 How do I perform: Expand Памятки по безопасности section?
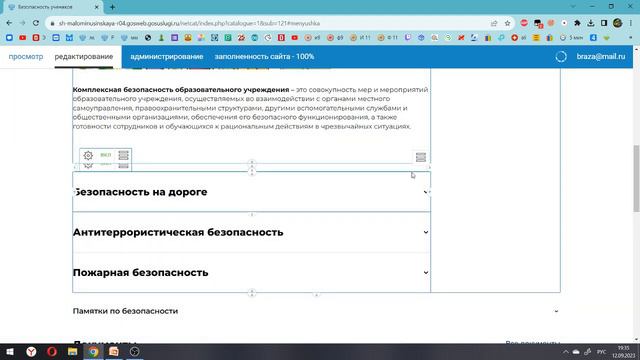[x=316, y=311]
